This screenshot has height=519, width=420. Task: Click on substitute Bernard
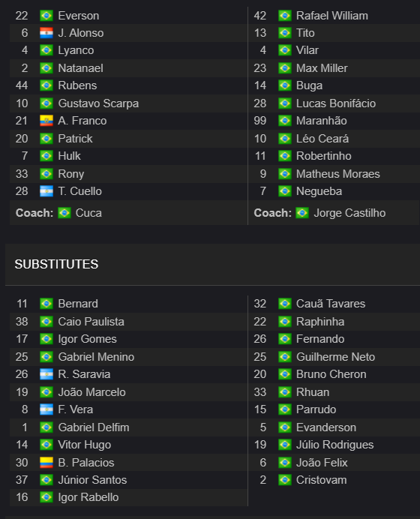click(78, 304)
